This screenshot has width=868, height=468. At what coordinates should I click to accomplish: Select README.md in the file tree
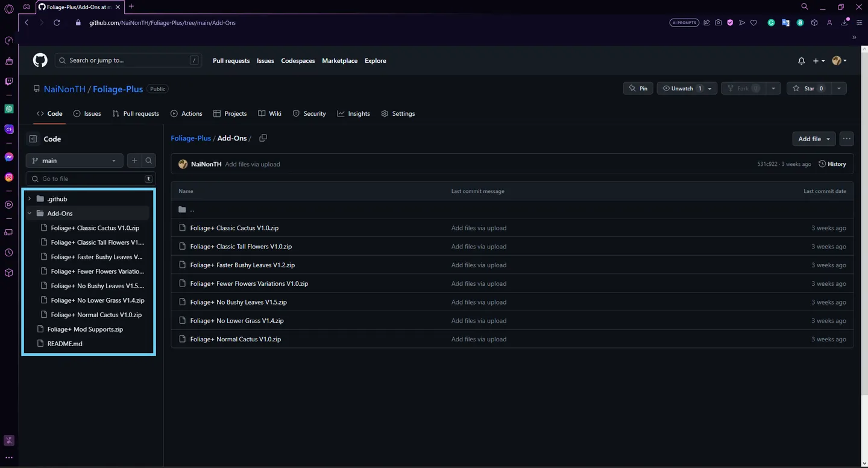[x=64, y=344]
